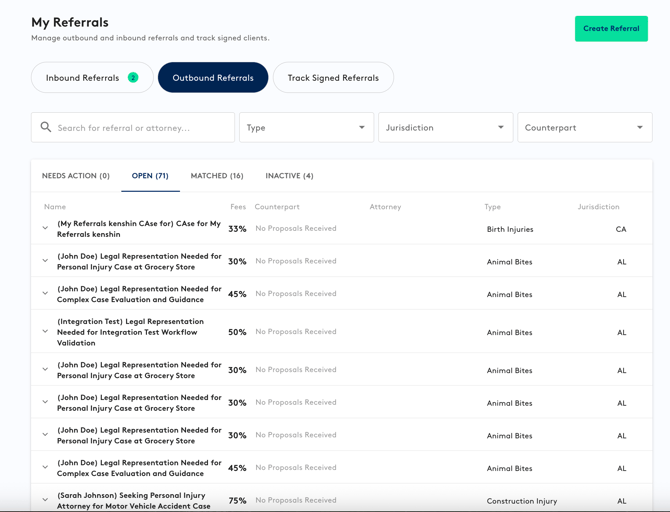Open the My Referrals kenshin case title
This screenshot has height=512, width=670.
pos(139,229)
